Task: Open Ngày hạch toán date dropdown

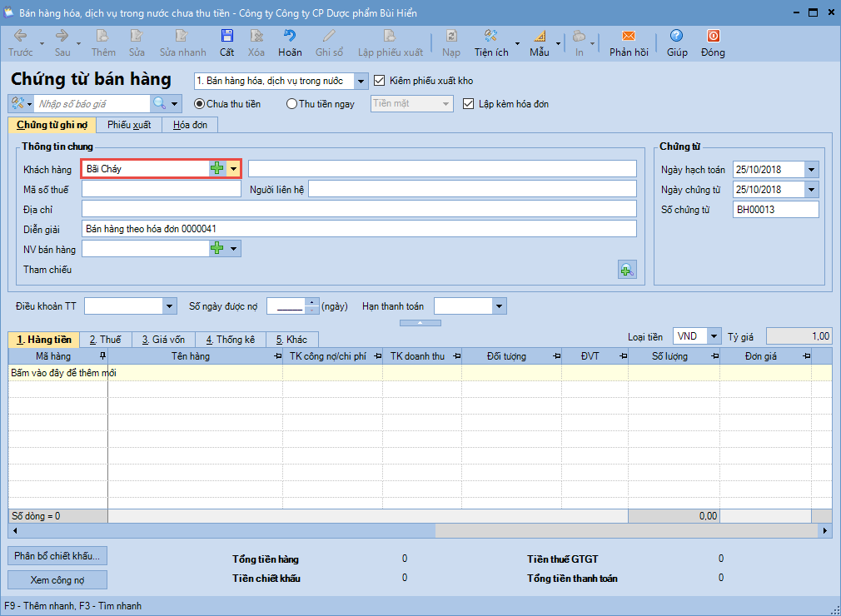Action: click(x=812, y=170)
